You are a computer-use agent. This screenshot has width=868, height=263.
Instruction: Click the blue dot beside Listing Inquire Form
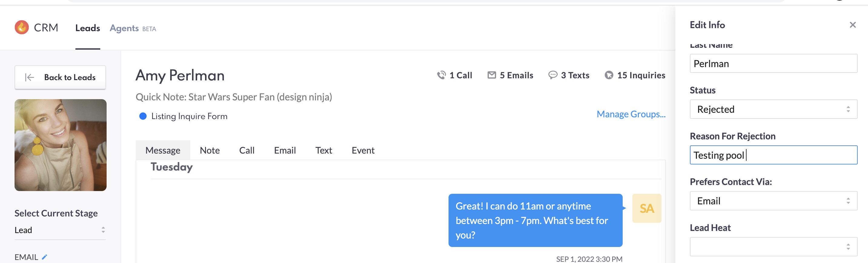pos(143,116)
